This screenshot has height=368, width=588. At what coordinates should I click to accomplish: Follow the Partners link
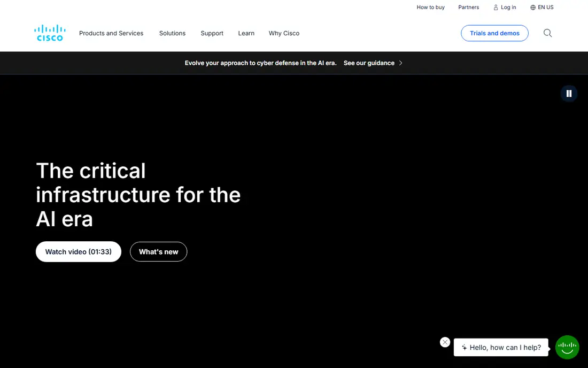point(468,7)
